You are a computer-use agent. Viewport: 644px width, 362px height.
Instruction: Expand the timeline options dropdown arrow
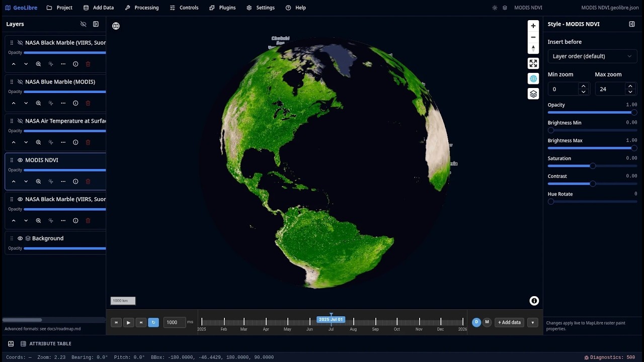click(x=532, y=322)
